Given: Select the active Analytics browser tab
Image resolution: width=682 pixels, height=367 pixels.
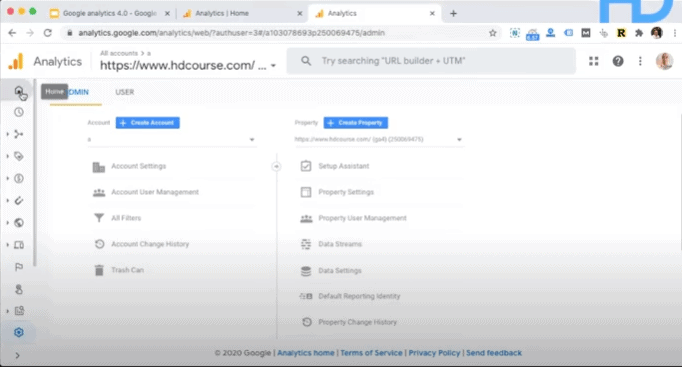Looking at the screenshot, I should point(374,13).
